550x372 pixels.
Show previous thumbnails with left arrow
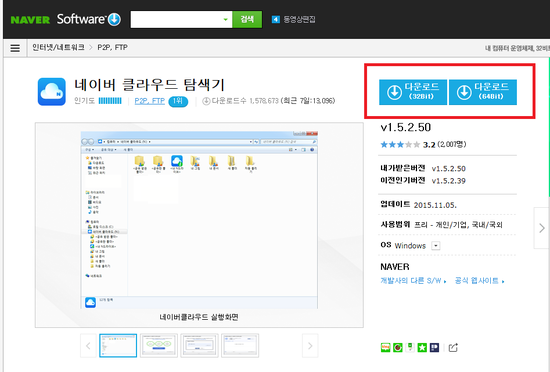pos(88,346)
